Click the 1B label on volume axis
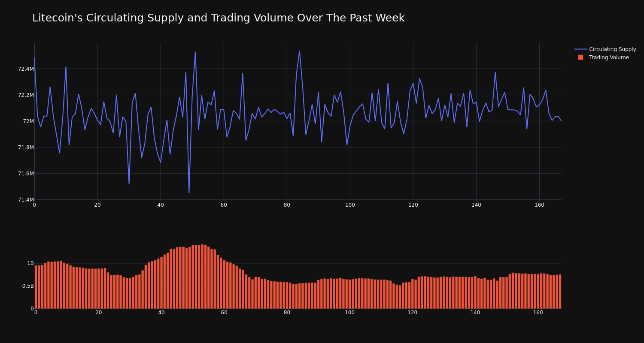 30,263
